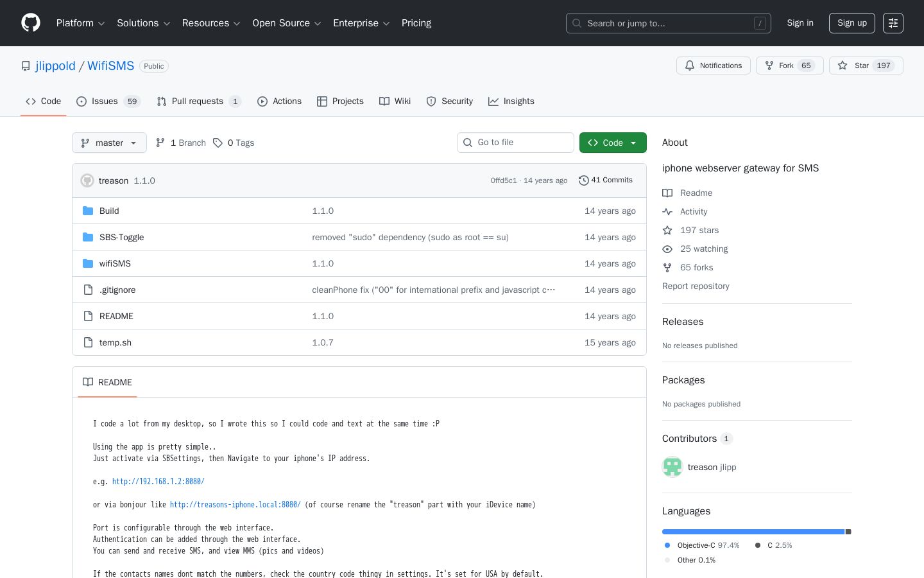Open the 0ffd5c1 commit hash link
The image size is (924, 578).
click(x=504, y=180)
